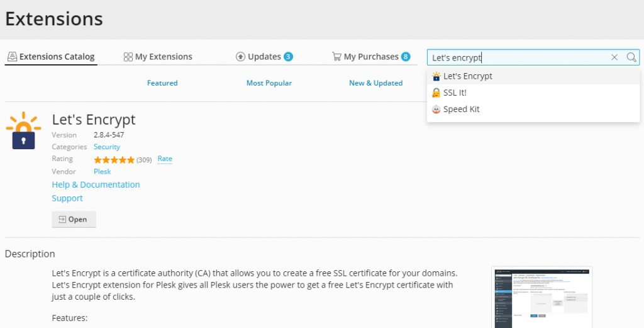644x328 pixels.
Task: Click the Speed Kit suggestion icon
Action: (436, 109)
